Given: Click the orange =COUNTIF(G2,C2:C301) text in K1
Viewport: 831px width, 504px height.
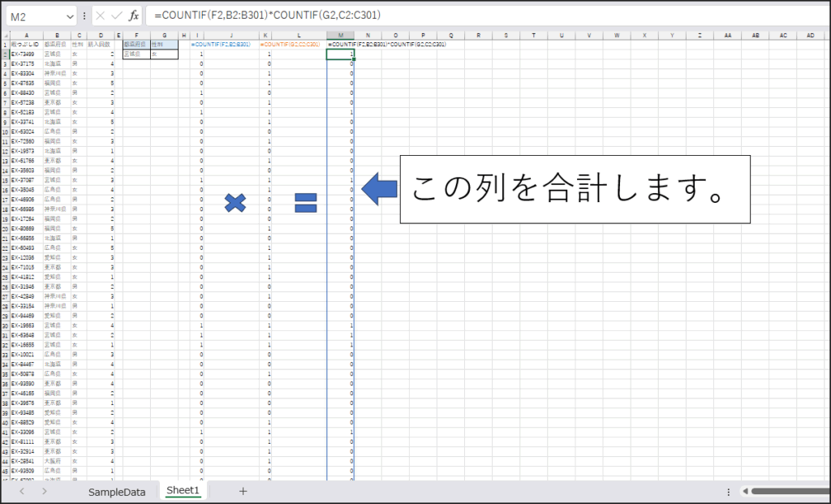Looking at the screenshot, I should point(290,45).
